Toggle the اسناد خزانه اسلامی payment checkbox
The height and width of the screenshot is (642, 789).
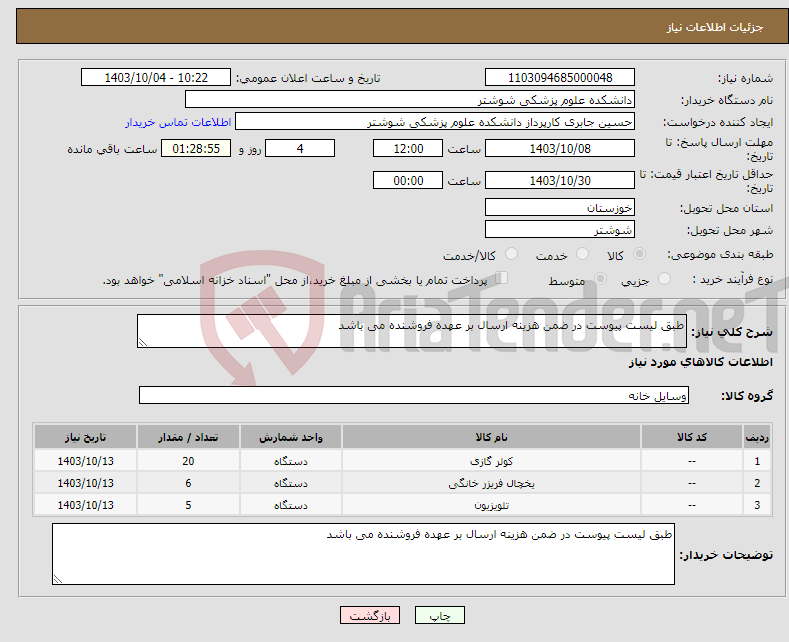click(501, 278)
